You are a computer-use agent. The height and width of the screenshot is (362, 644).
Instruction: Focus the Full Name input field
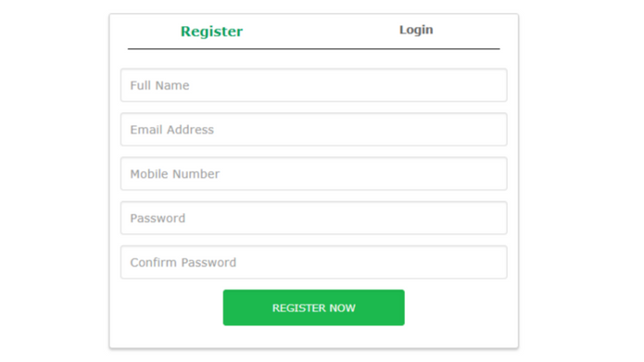tap(314, 85)
